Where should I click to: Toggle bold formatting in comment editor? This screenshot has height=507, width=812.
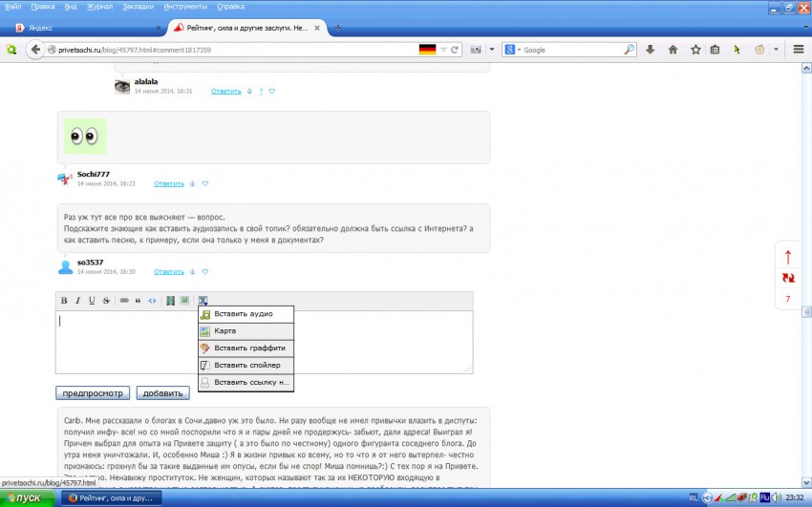point(64,301)
